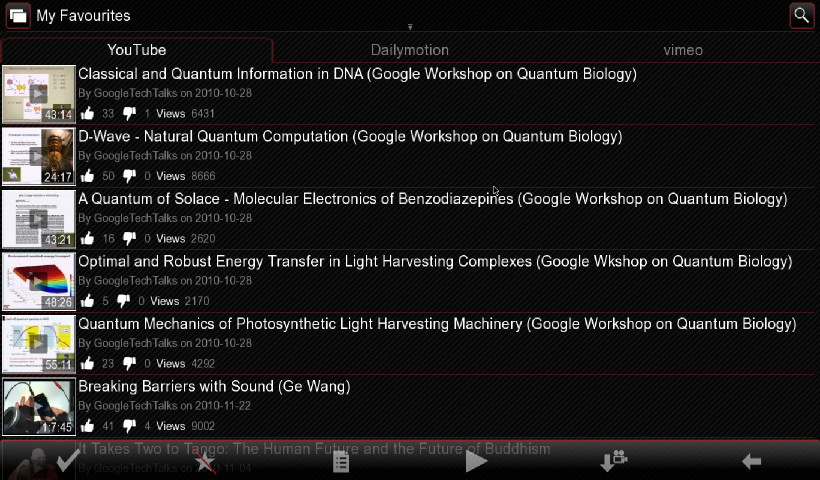
Task: Expand the small dropdown arrow at top center
Action: (x=410, y=27)
